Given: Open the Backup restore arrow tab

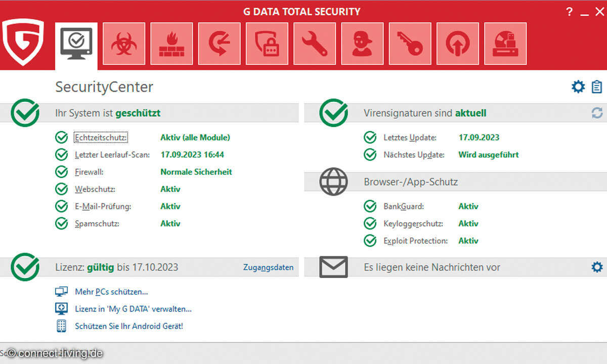Looking at the screenshot, I should [x=220, y=44].
